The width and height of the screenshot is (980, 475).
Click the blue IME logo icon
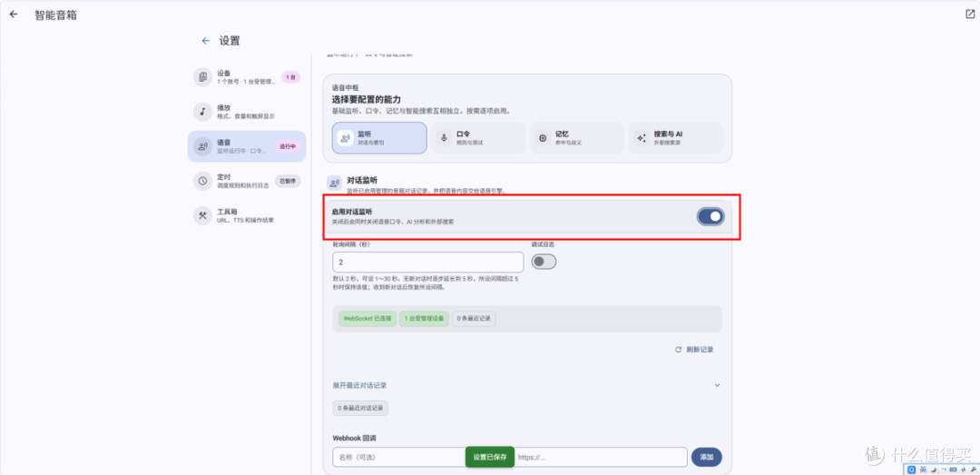[x=911, y=470]
